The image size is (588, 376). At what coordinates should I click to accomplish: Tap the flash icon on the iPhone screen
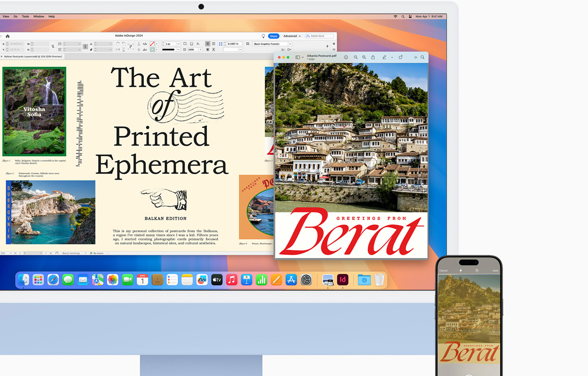(x=461, y=270)
